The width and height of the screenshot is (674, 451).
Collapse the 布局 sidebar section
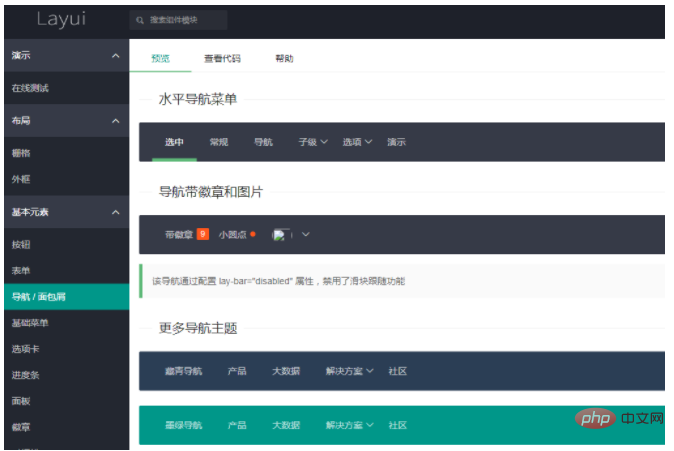pos(67,121)
